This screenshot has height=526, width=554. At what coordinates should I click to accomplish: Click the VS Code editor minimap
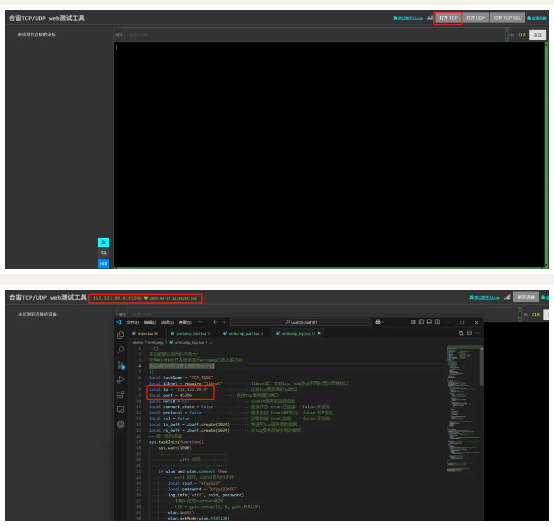(463, 410)
